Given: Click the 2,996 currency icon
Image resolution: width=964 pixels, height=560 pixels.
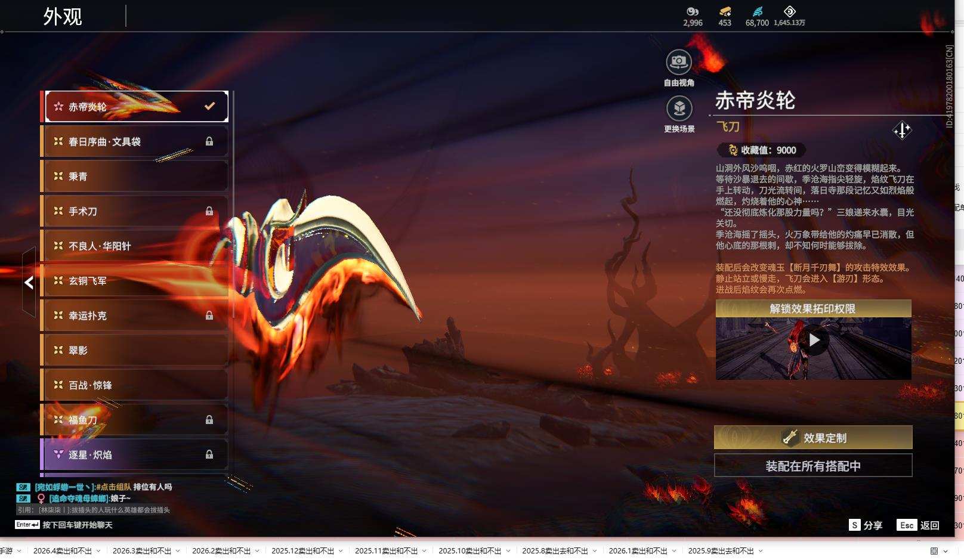Looking at the screenshot, I should click(693, 11).
